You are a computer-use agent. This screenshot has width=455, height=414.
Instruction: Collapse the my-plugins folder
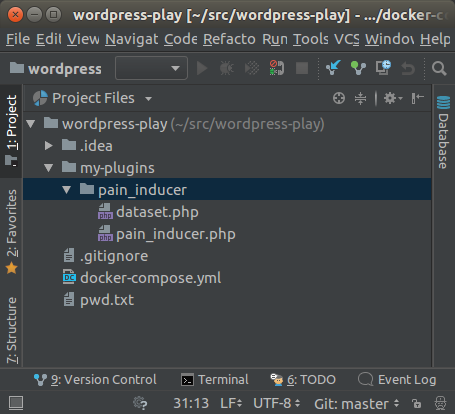click(49, 168)
